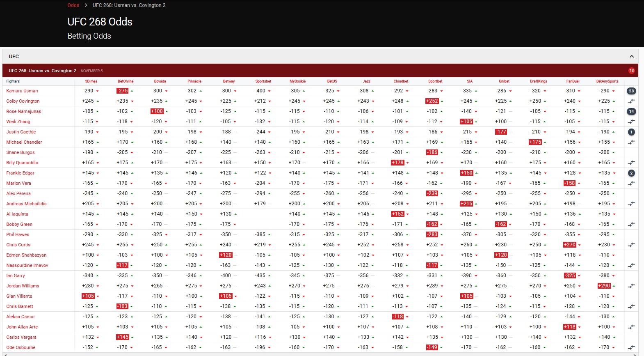644x356 pixels.
Task: Select the DraftKings column header
Action: tap(539, 81)
